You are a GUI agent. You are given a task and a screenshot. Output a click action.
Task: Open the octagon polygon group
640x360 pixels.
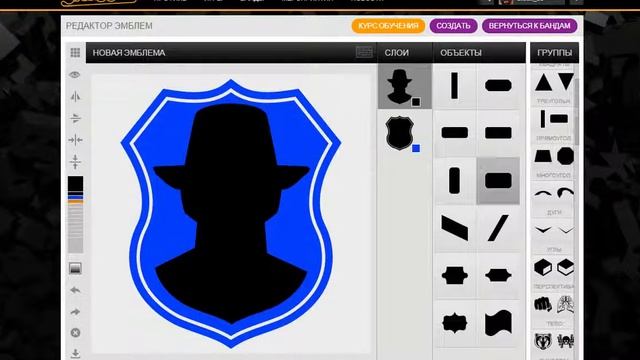coord(566,156)
